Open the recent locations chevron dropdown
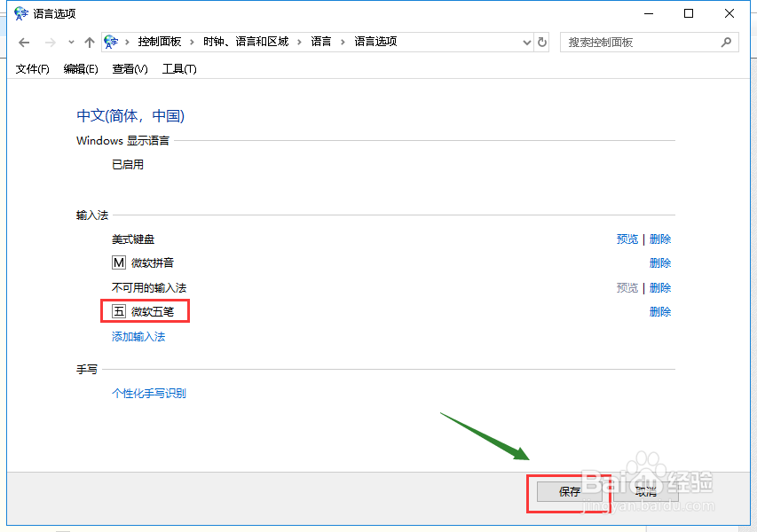Screen dimensions: 757x532 point(70,42)
